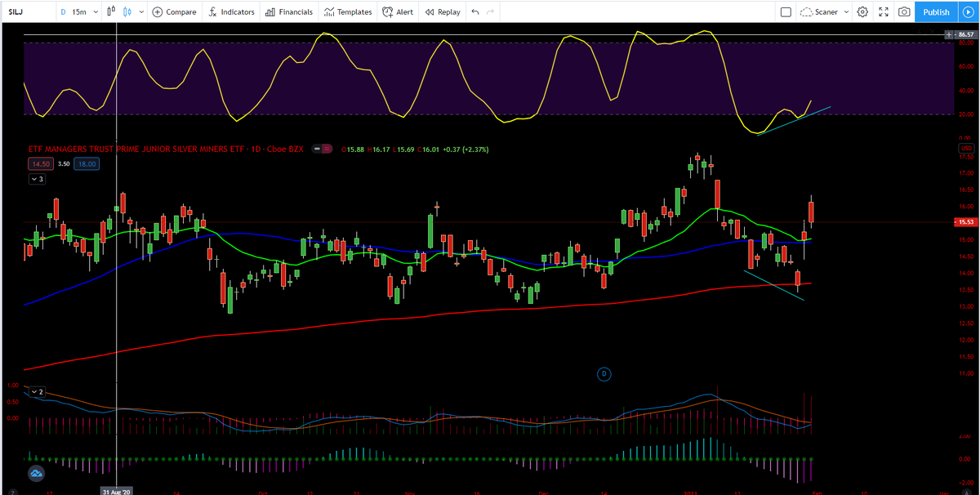Select the D daily interval button
The height and width of the screenshot is (495, 980).
pos(64,12)
